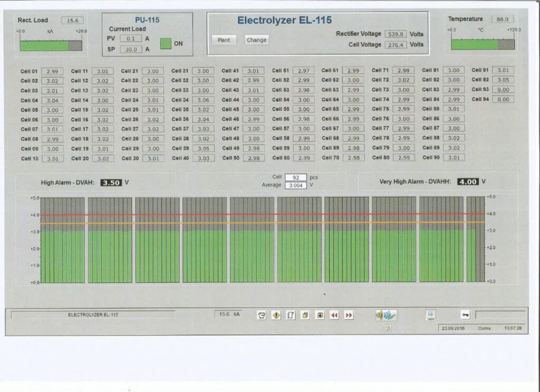
Task: Click the stacked yellow pages icon
Action: point(305,315)
